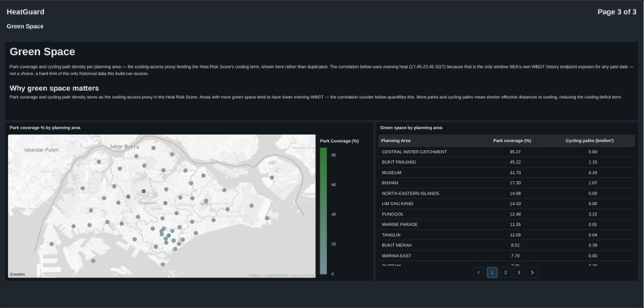Sort by the Planning Area column header

point(396,140)
